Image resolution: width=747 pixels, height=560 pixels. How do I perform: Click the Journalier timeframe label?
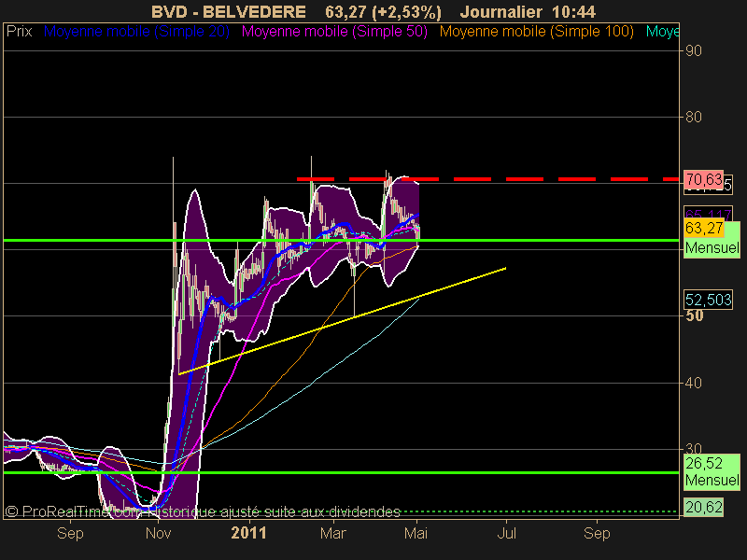501,12
